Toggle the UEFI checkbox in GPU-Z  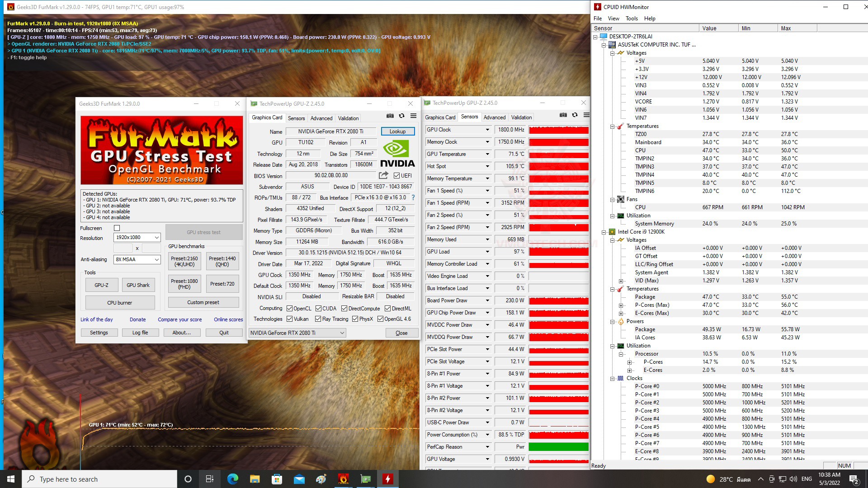(396, 176)
